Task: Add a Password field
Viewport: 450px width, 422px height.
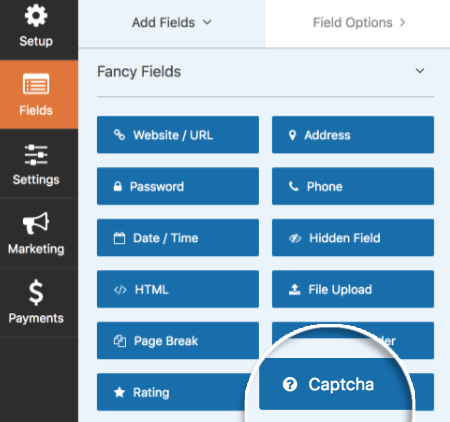Action: tap(178, 186)
